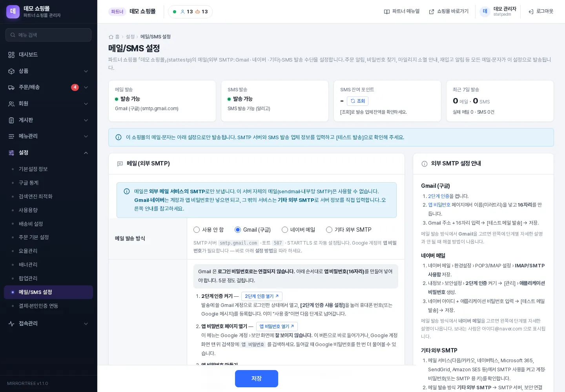Expand the 상품 menu chevron
The width and height of the screenshot is (565, 392).
(x=86, y=71)
